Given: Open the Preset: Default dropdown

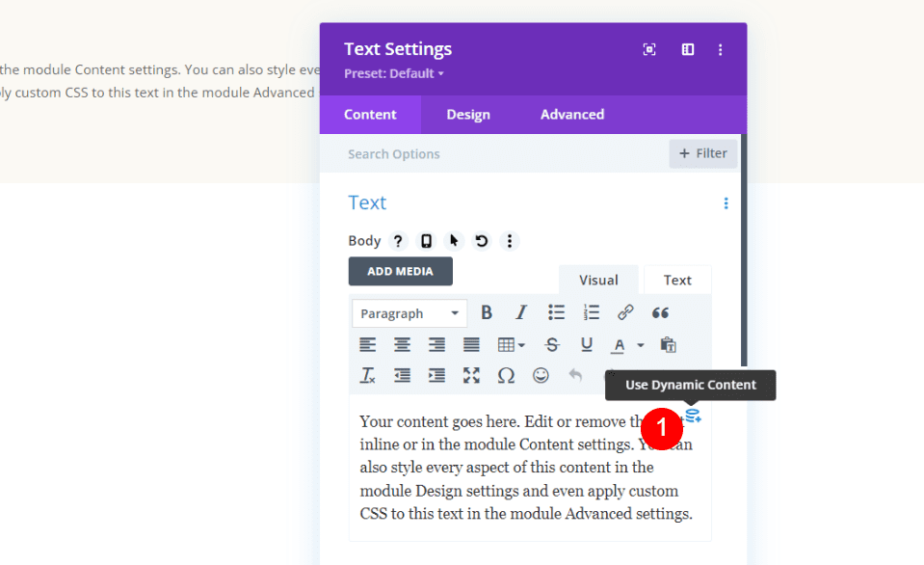Looking at the screenshot, I should coord(394,73).
